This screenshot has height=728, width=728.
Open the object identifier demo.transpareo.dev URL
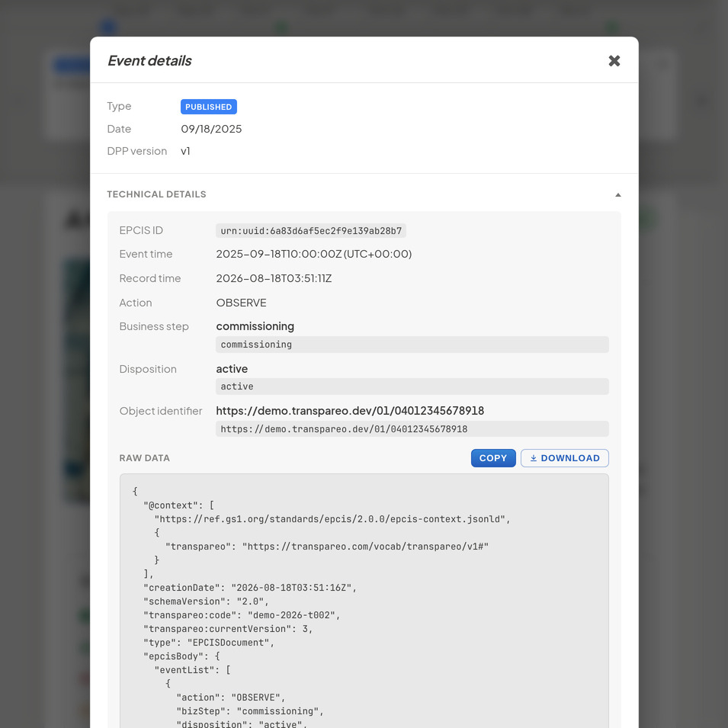point(350,411)
